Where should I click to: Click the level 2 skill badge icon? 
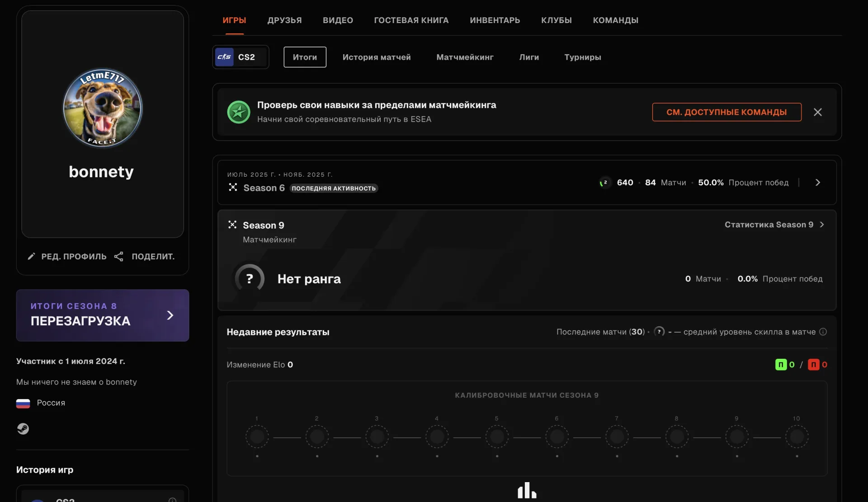604,183
